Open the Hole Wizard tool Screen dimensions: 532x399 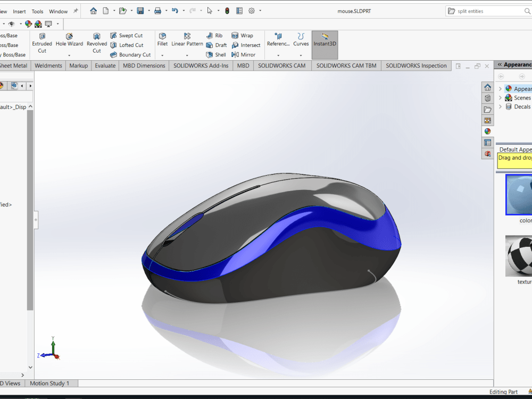tap(69, 41)
